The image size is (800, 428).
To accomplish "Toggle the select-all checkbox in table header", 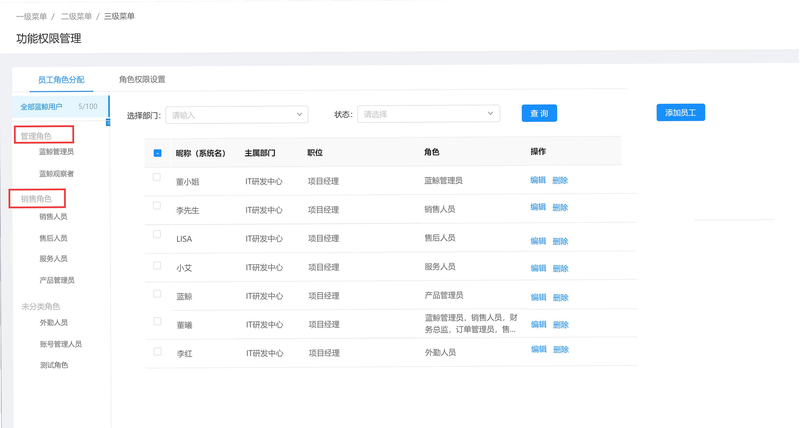I will coord(158,153).
